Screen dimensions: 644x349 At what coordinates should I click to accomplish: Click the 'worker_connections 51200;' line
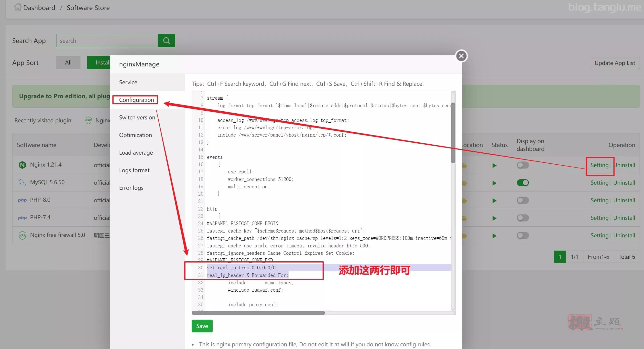point(261,179)
